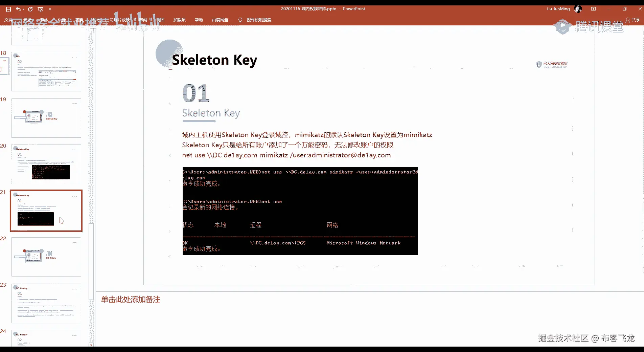644x352 pixels.
Task: Click the Liu JunMing account name
Action: tap(558, 9)
